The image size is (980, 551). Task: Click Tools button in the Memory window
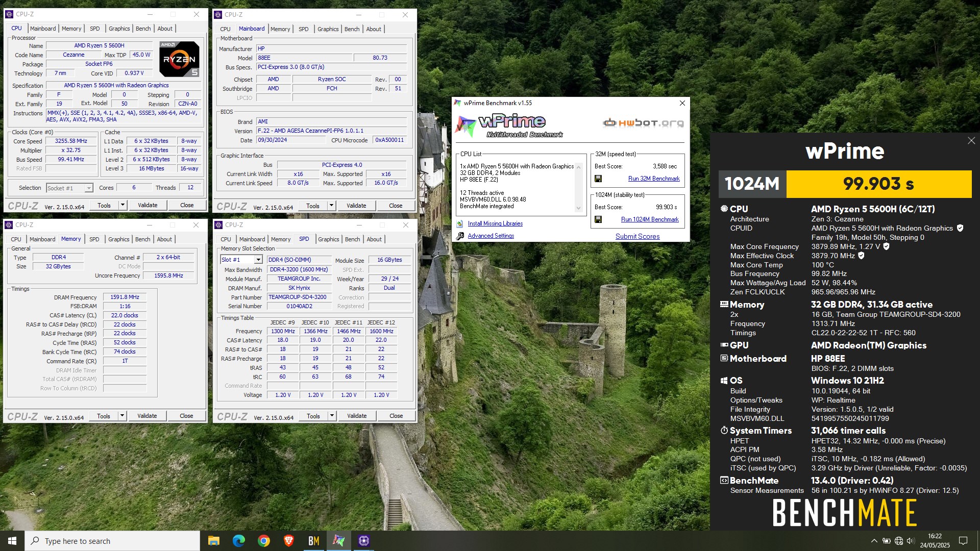pos(104,416)
